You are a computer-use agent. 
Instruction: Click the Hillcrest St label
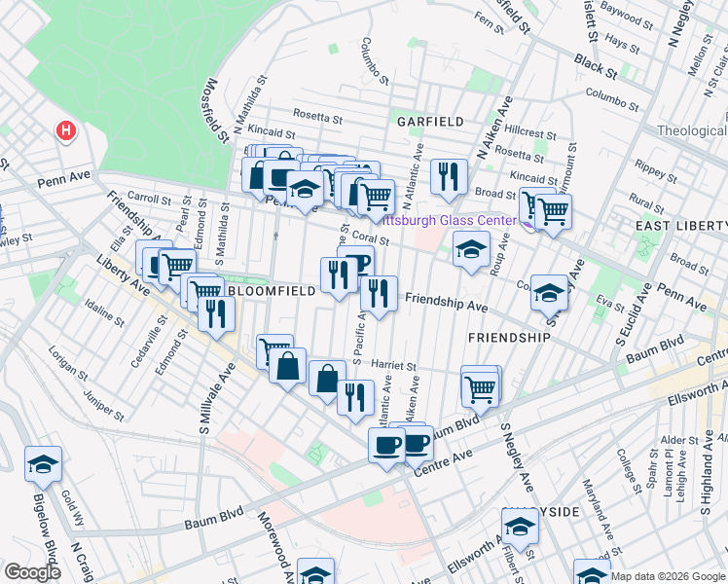pyautogui.click(x=530, y=132)
